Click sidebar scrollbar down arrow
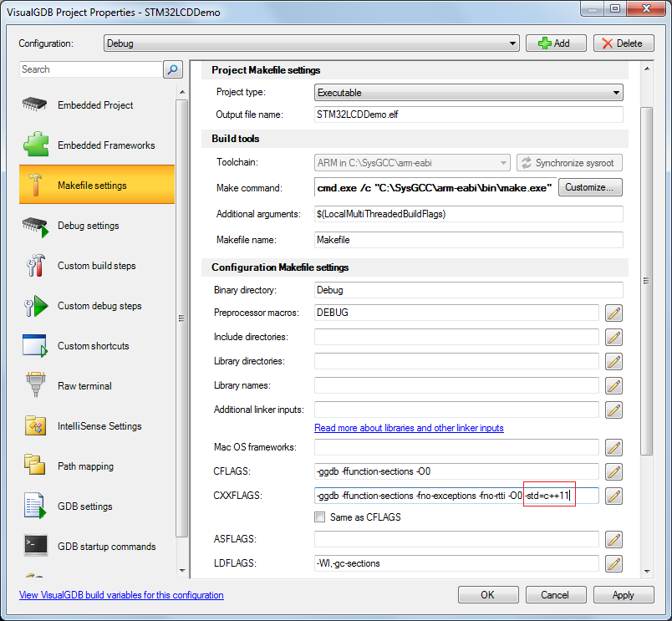 182,570
